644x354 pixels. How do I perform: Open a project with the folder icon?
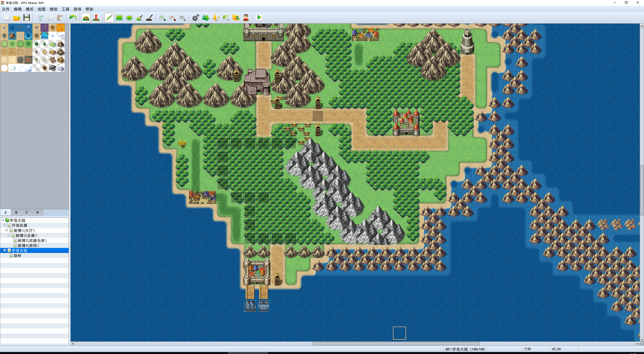(x=17, y=18)
